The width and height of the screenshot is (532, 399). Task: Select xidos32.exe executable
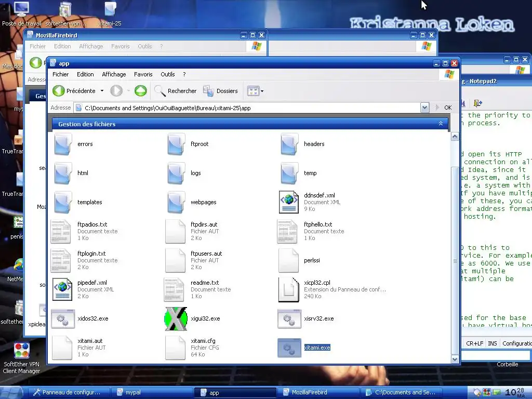point(80,318)
